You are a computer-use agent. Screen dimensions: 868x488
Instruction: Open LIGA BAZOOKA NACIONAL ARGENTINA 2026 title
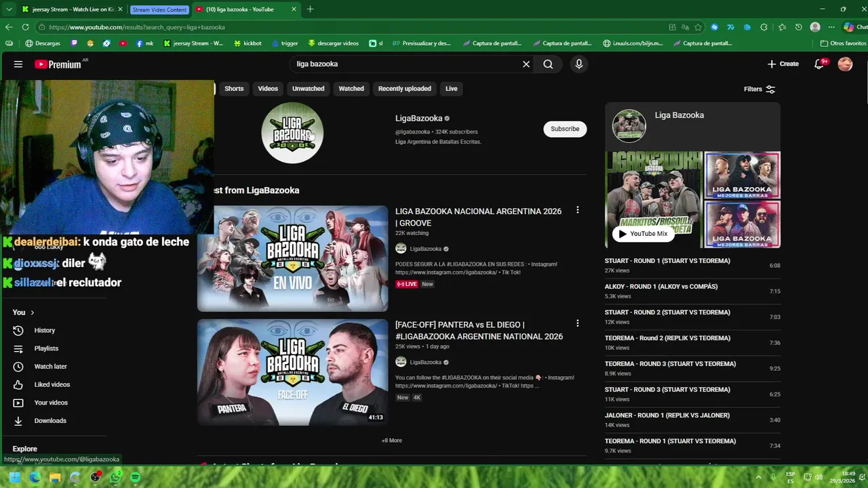click(x=478, y=217)
